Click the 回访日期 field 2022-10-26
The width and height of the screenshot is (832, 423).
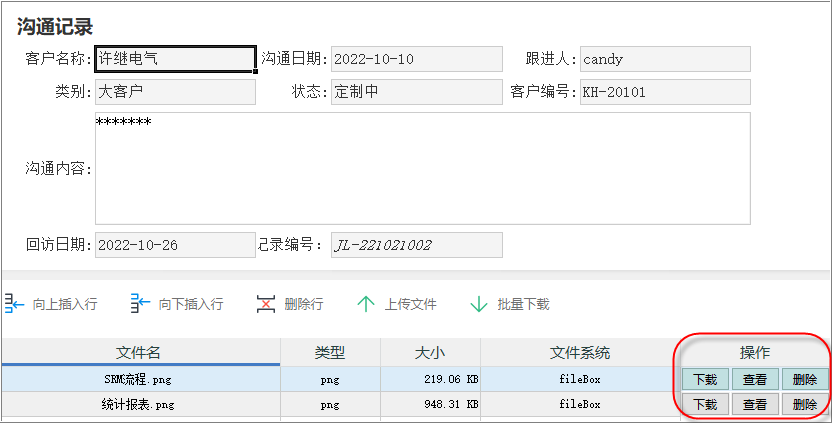click(175, 245)
